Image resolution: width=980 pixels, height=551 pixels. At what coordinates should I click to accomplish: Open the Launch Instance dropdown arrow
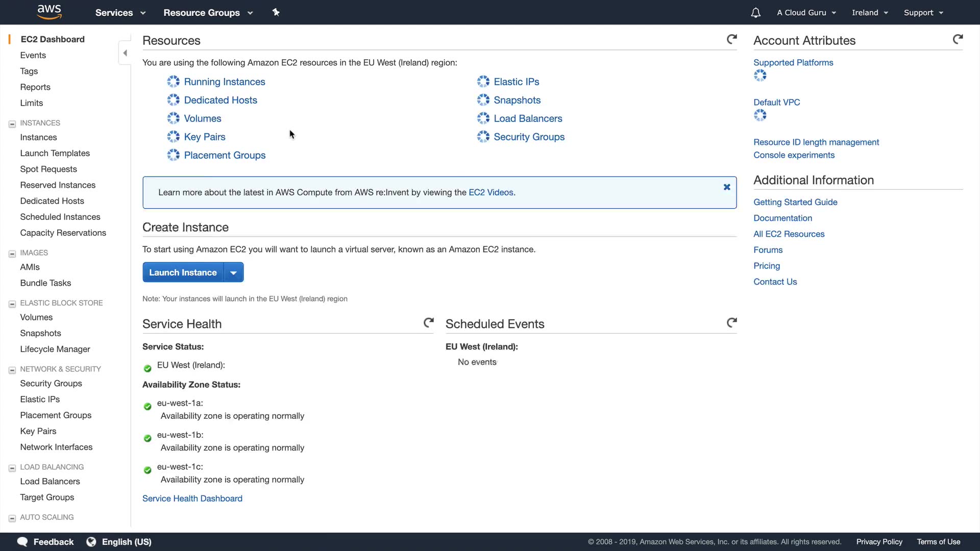point(233,272)
